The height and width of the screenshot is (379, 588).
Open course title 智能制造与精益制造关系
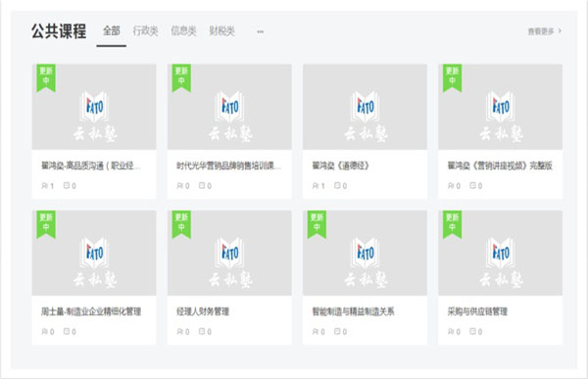pyautogui.click(x=353, y=311)
